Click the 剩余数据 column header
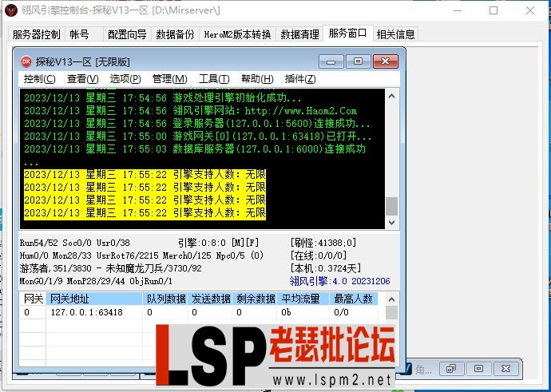Viewport: 551px width, 392px height. (255, 299)
